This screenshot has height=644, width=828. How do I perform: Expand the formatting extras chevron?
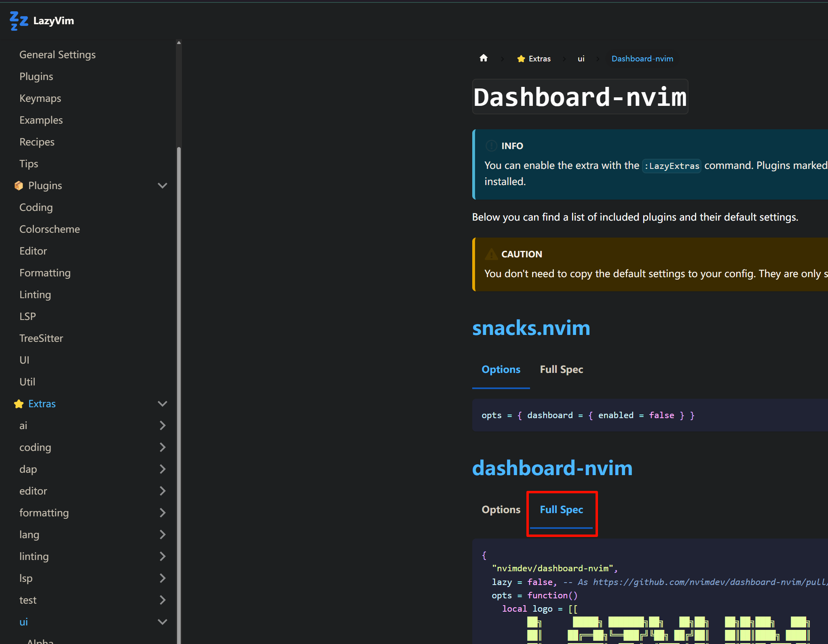click(163, 513)
